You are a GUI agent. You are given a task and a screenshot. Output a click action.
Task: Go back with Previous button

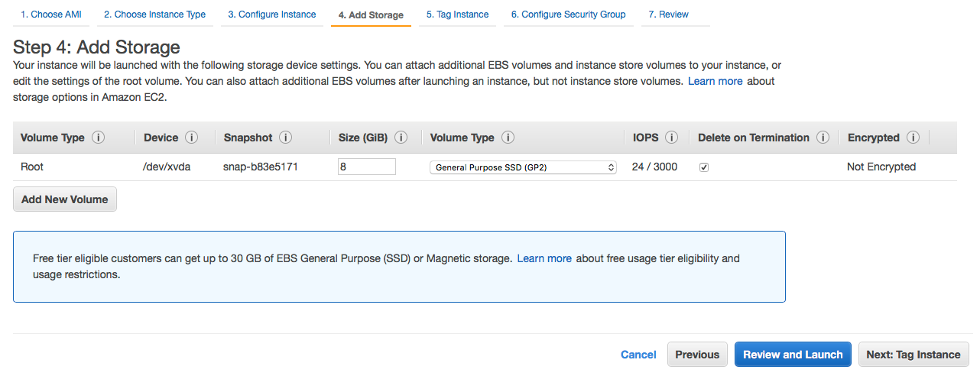(697, 355)
